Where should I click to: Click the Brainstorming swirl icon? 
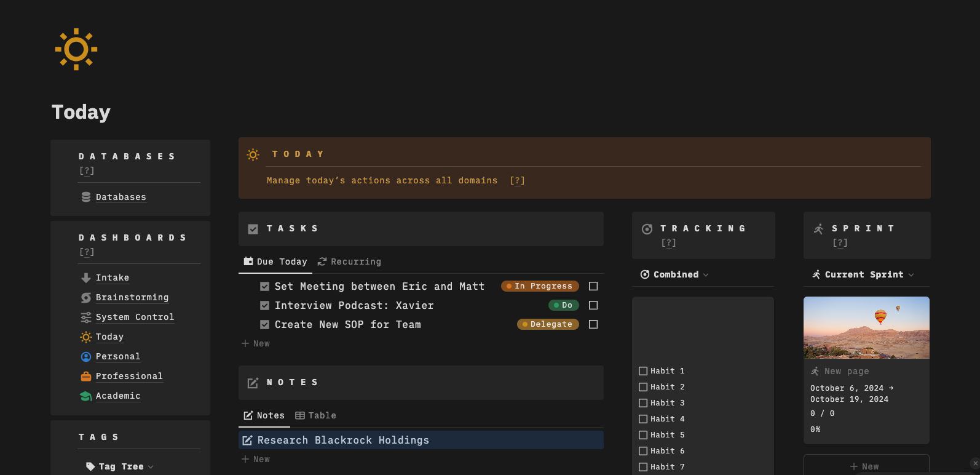86,298
